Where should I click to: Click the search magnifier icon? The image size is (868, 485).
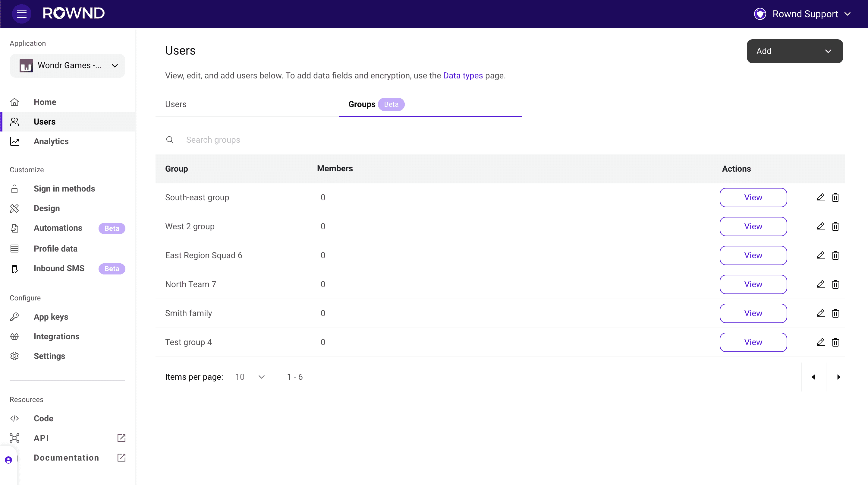[170, 140]
